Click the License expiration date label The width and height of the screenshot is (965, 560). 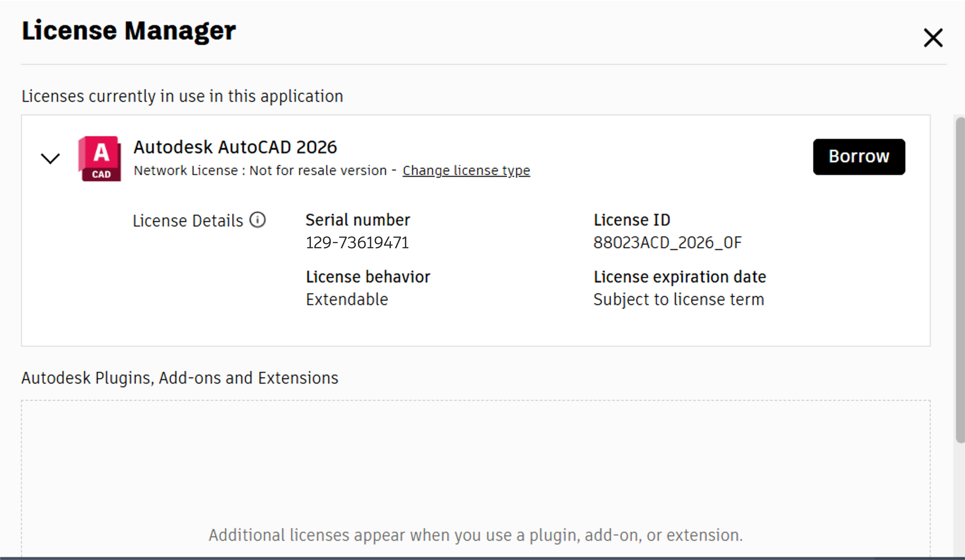(x=679, y=277)
